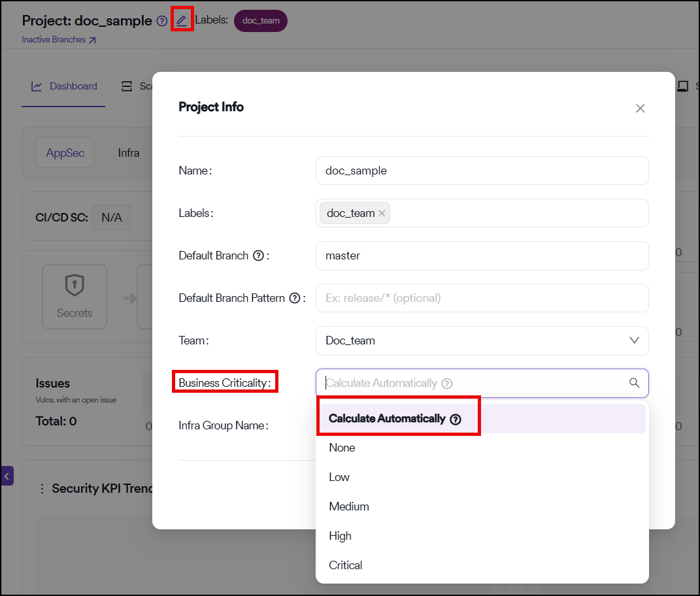Viewport: 700px width, 596px height.
Task: Choose Critical from the criticality list
Action: point(346,565)
